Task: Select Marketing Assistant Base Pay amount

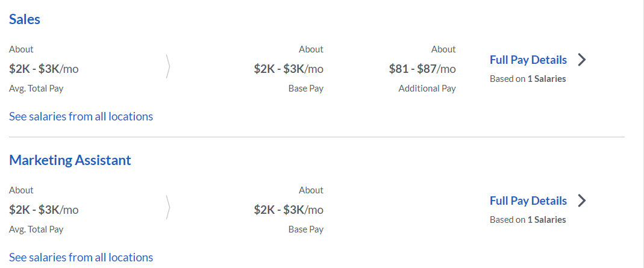Action: click(x=289, y=210)
